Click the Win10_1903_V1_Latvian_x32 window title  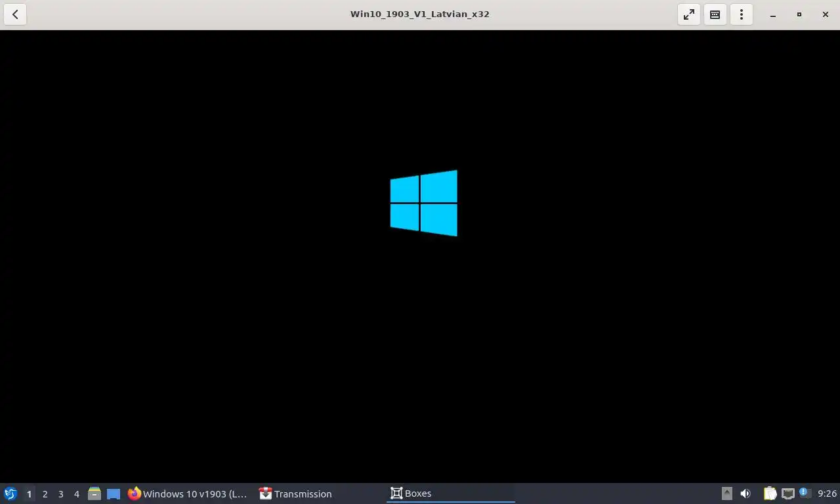point(420,14)
